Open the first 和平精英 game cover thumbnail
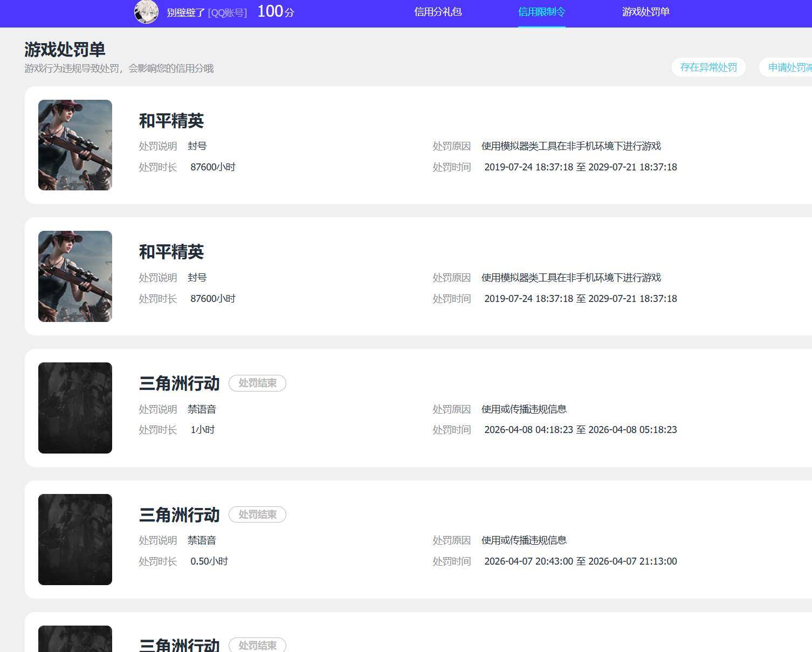The image size is (812, 652). click(x=75, y=145)
